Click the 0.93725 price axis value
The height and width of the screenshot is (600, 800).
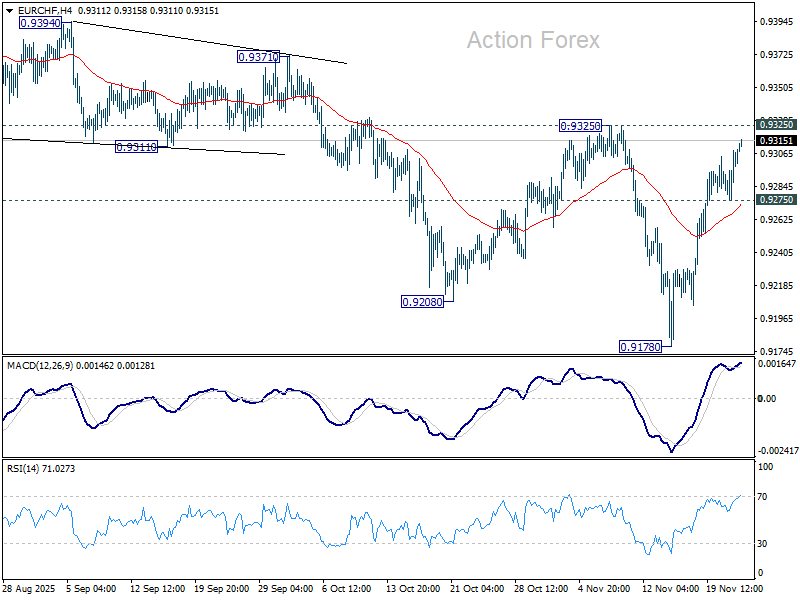pyautogui.click(x=777, y=55)
